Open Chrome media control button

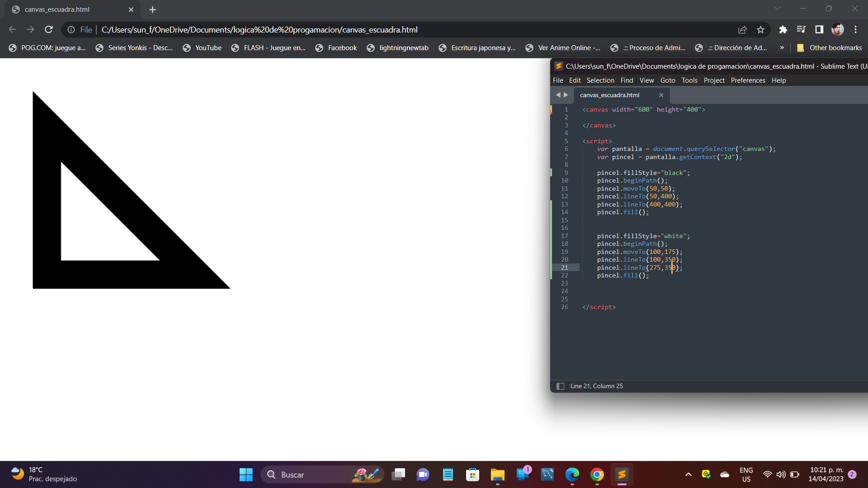(x=801, y=30)
